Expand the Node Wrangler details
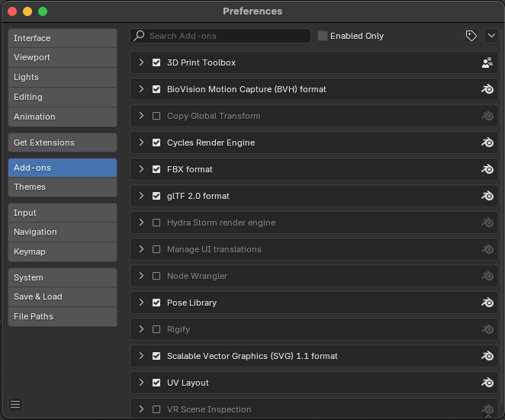 [x=141, y=276]
